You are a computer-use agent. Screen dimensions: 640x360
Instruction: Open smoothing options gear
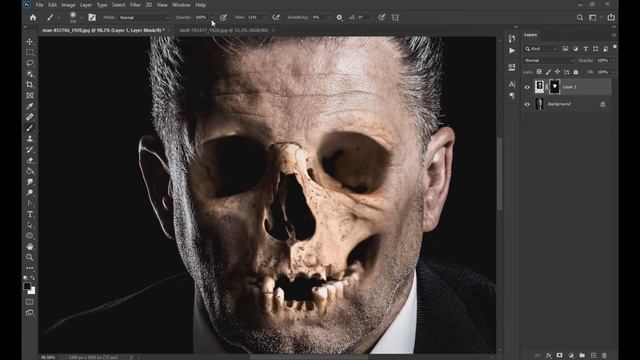(x=339, y=18)
